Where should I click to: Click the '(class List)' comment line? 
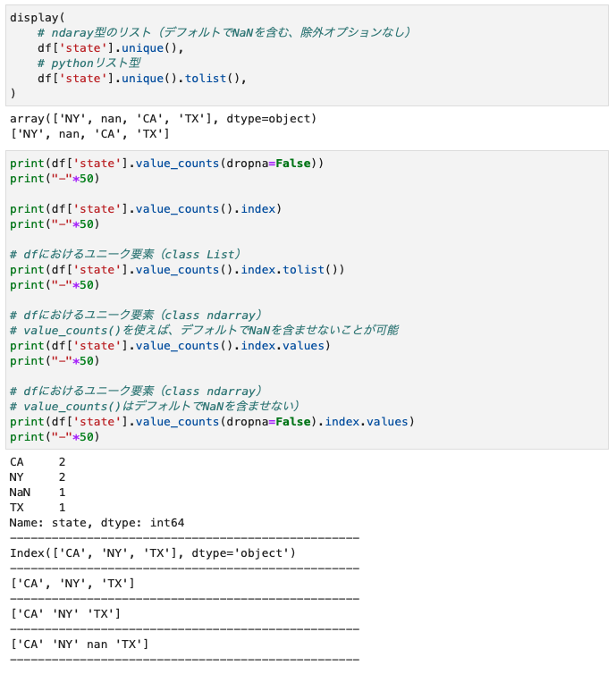point(125,254)
